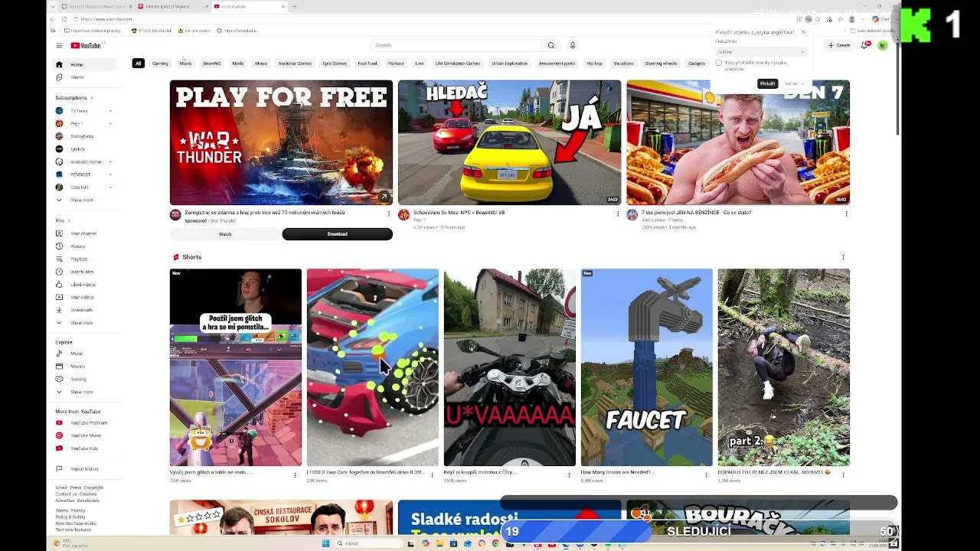Click the translate popup's translate button

(x=767, y=83)
